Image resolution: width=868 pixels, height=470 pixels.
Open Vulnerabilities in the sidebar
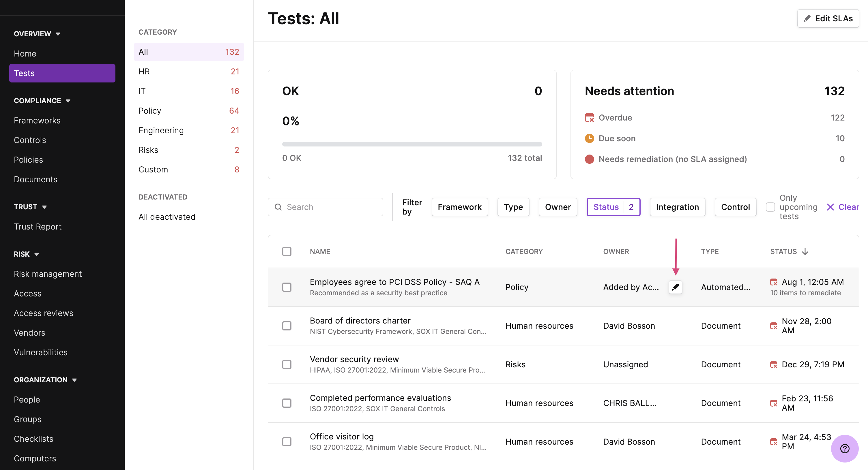(x=40, y=352)
